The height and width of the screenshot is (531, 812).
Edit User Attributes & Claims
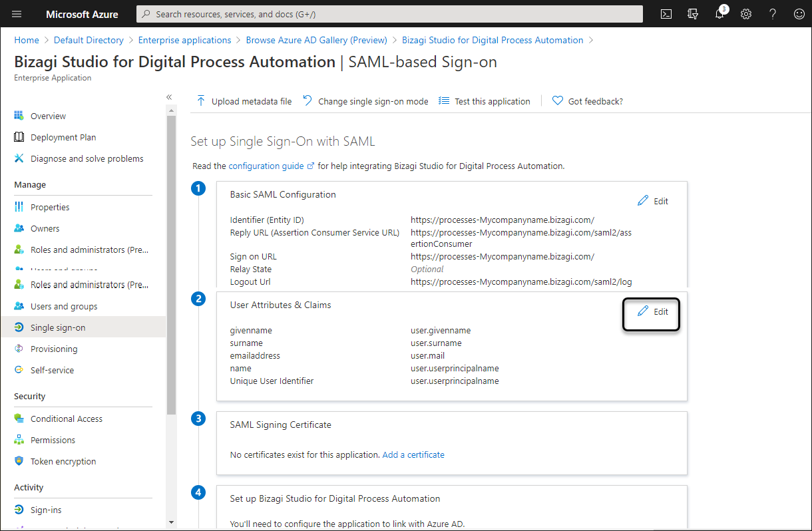click(x=653, y=311)
